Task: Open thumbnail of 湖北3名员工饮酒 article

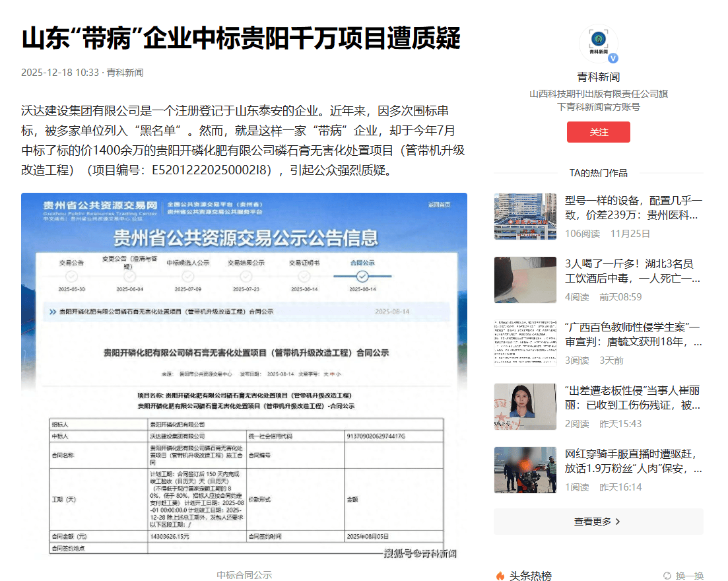Action: click(x=525, y=280)
